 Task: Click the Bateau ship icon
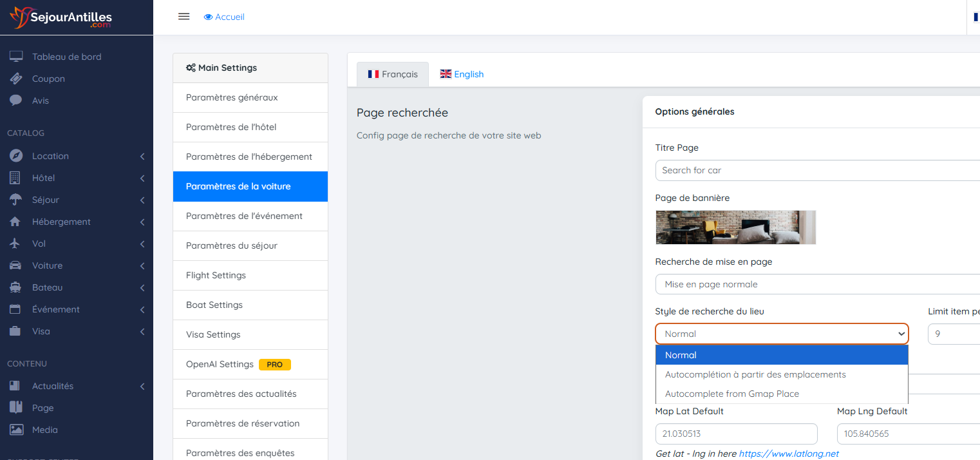[16, 287]
